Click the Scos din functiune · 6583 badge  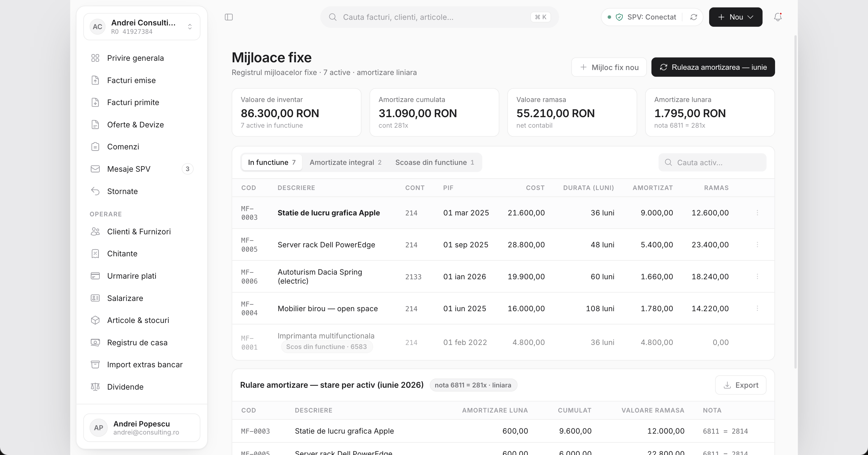pos(327,347)
